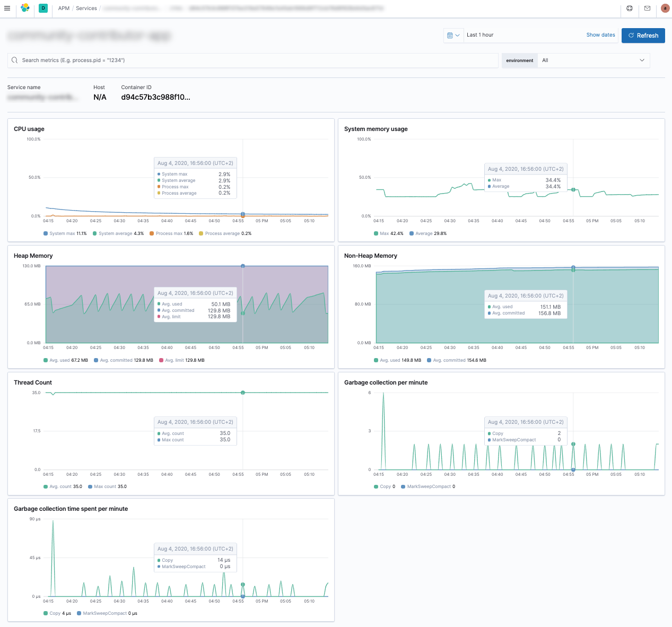
Task: Click the magnifier icon in the metrics search bar
Action: click(x=14, y=60)
